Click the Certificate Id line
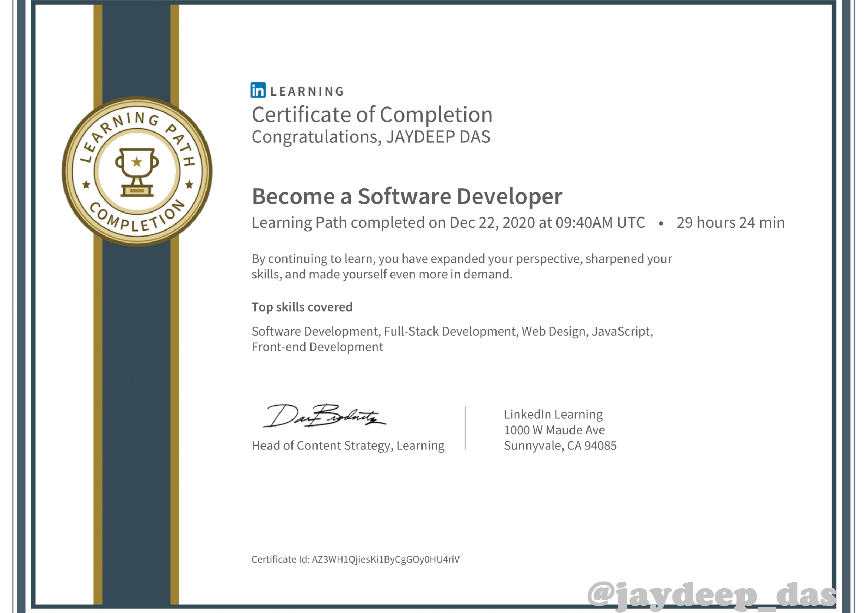The height and width of the screenshot is (613, 868). click(x=356, y=559)
